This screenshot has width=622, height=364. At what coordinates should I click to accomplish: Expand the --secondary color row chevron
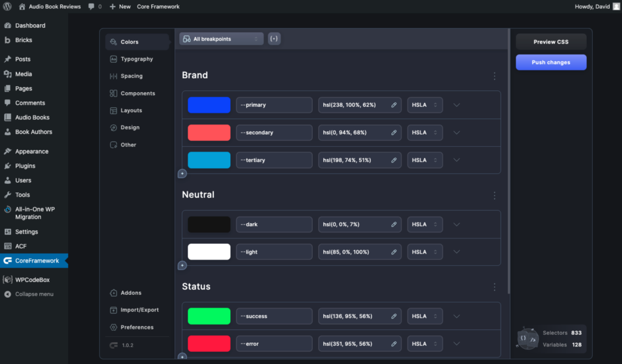click(x=456, y=132)
